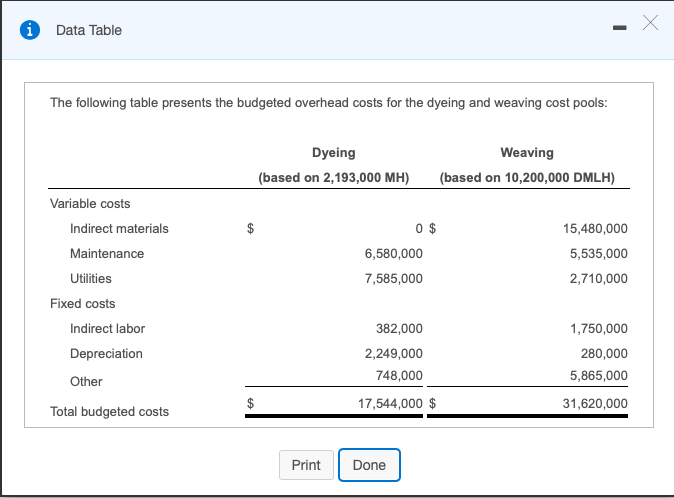The image size is (674, 498).
Task: Click the Weaving indirect materials value 15,480,000
Action: click(595, 228)
